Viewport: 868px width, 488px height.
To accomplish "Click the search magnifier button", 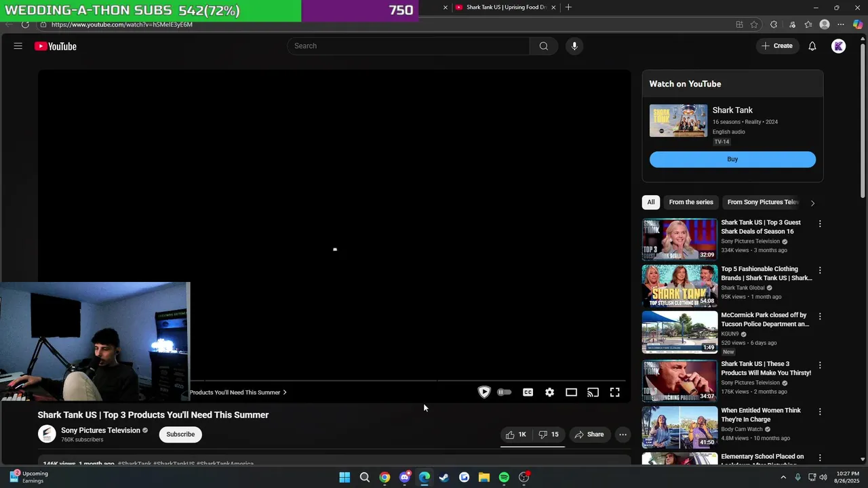I will click(544, 46).
